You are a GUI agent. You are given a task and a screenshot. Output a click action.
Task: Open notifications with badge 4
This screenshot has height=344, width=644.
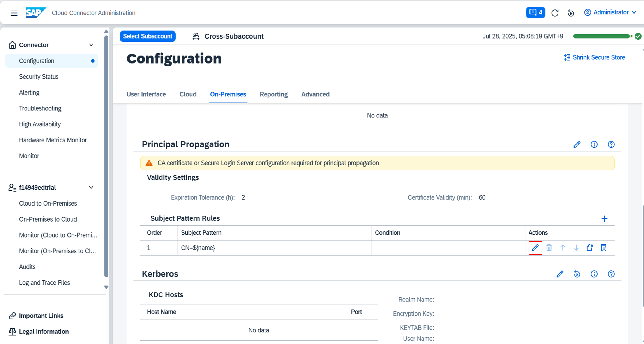[535, 12]
